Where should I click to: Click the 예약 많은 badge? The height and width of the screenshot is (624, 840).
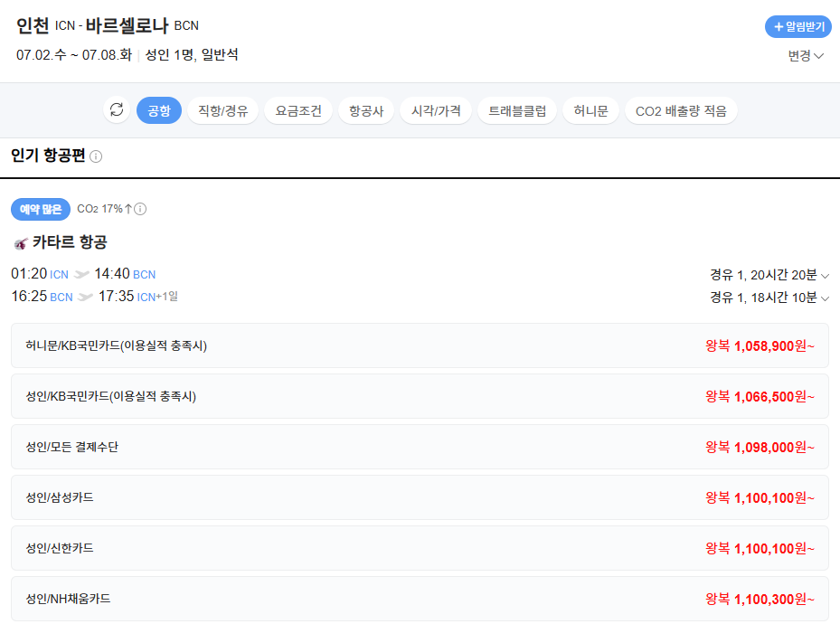point(39,209)
